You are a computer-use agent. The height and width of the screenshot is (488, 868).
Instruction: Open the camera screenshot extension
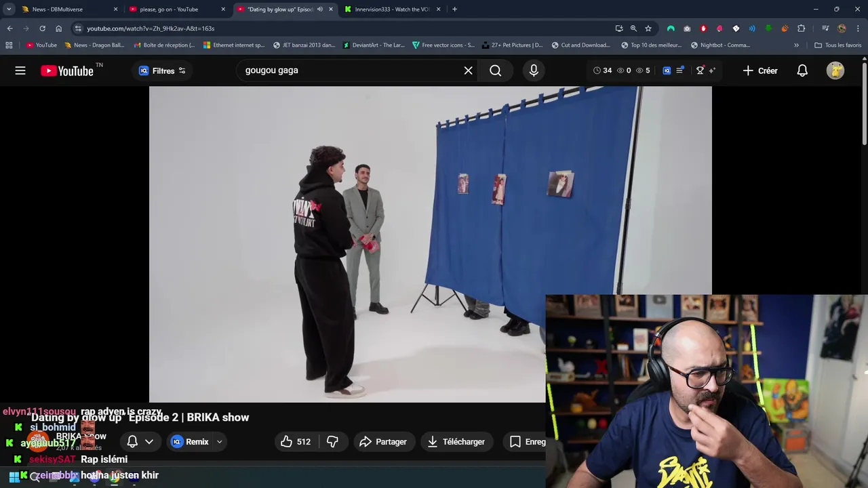(x=687, y=28)
